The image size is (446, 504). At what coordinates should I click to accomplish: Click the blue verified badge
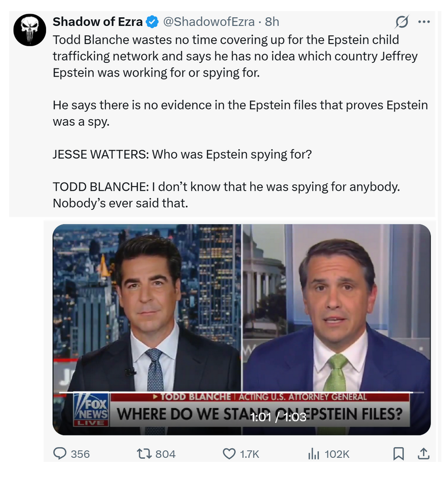tap(152, 22)
